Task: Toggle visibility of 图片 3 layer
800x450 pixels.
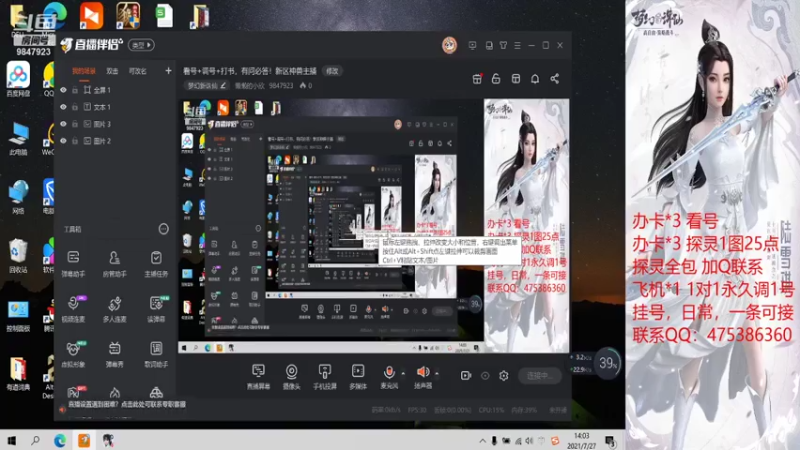Action: 63,124
